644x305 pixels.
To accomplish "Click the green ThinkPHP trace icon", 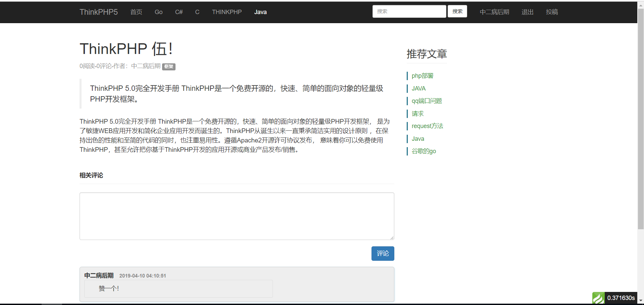I will [598, 298].
